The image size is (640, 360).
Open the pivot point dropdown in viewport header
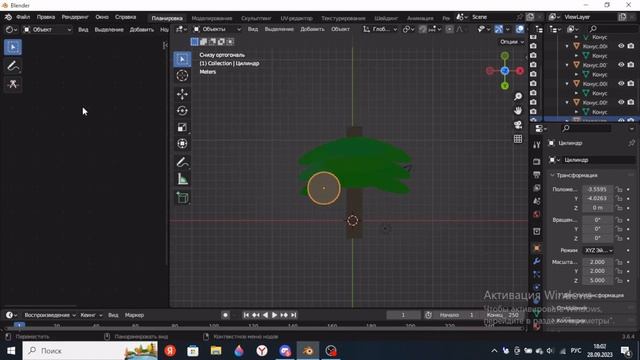409,29
